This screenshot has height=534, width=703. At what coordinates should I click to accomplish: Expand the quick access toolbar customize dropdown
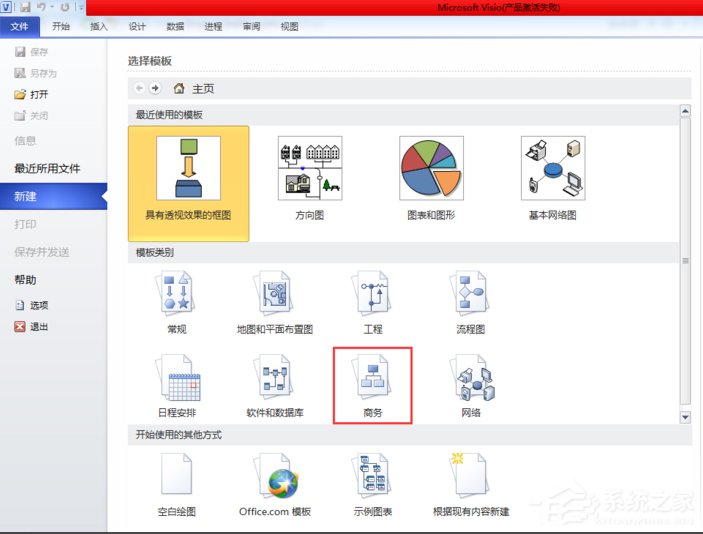coord(81,8)
